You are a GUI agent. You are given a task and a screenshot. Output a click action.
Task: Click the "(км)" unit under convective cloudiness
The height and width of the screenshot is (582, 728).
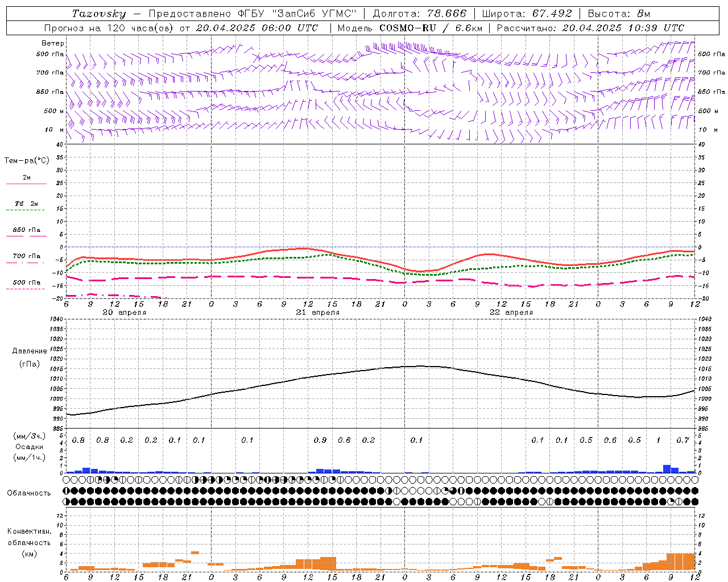click(29, 554)
